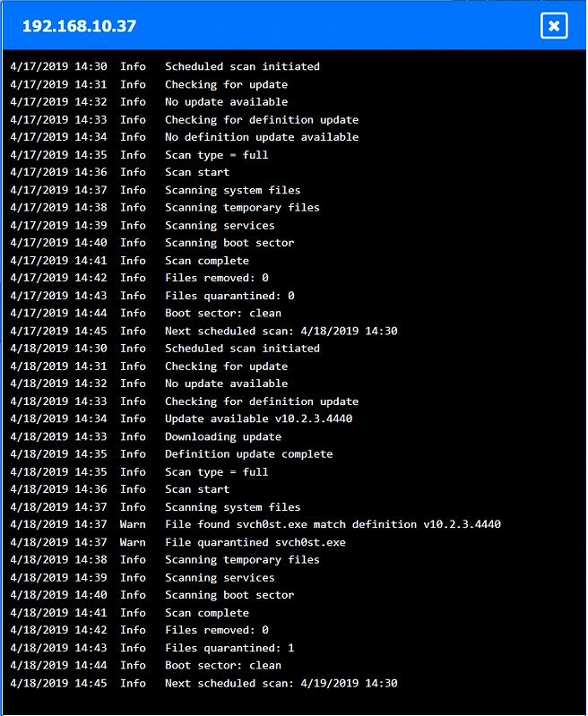
Task: Click the Downloading update log entry
Action: (146, 436)
